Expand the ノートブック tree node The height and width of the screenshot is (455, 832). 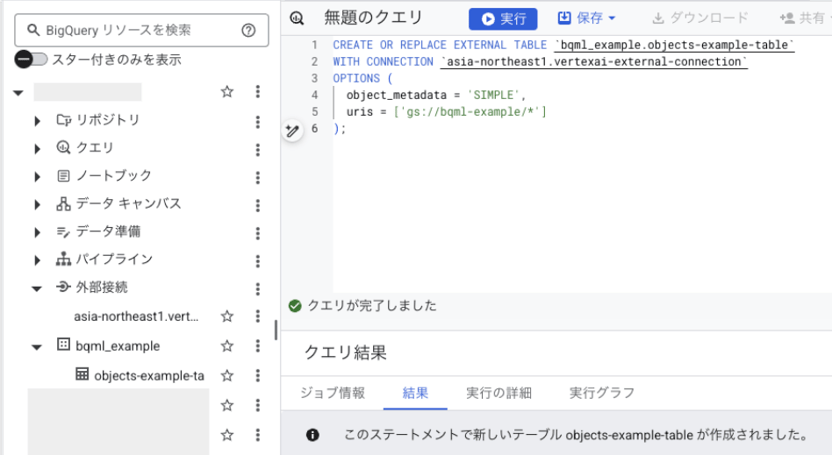click(37, 177)
